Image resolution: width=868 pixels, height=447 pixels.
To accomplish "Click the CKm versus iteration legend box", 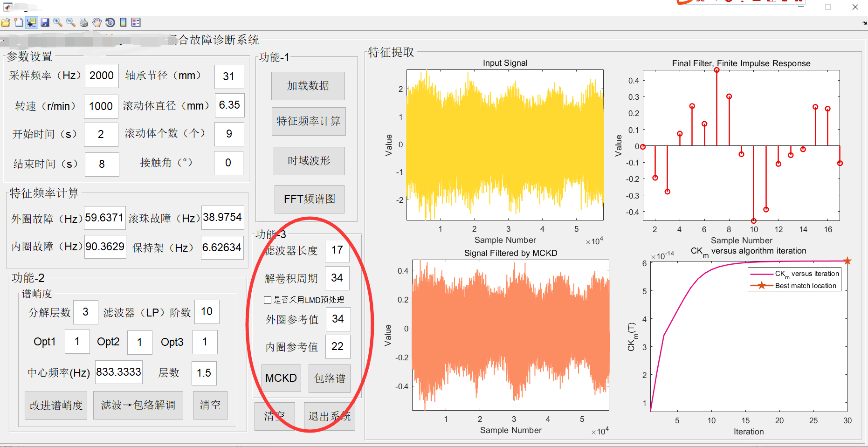I will coord(795,279).
